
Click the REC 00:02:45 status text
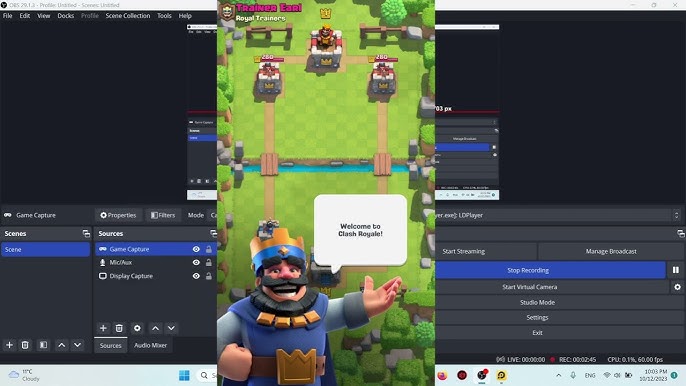[x=577, y=359]
